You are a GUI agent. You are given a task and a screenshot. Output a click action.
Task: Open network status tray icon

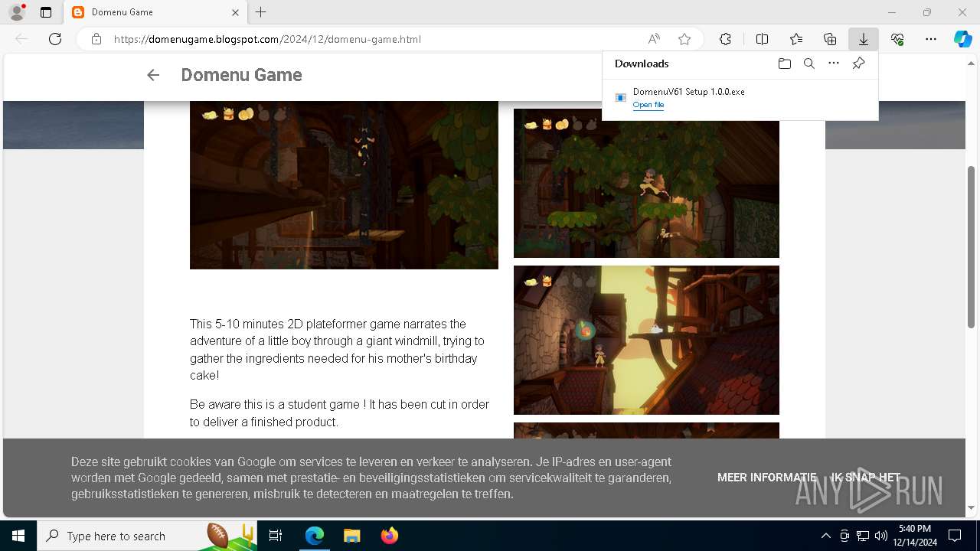tap(863, 536)
